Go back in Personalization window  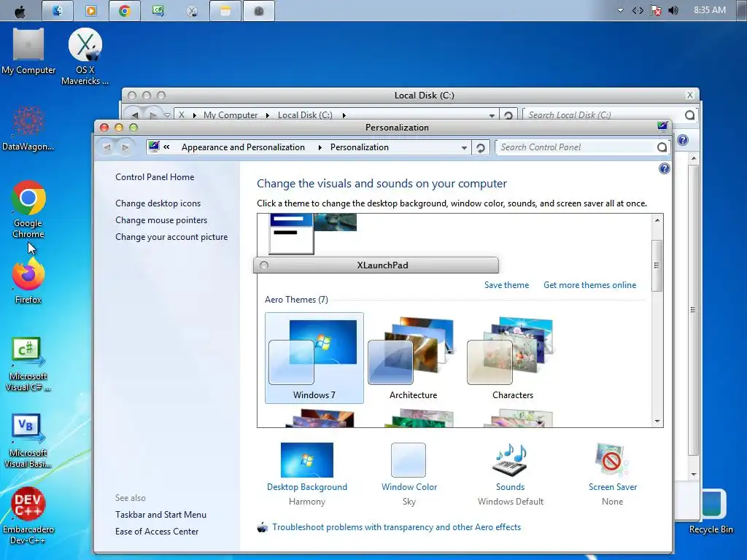pos(107,147)
